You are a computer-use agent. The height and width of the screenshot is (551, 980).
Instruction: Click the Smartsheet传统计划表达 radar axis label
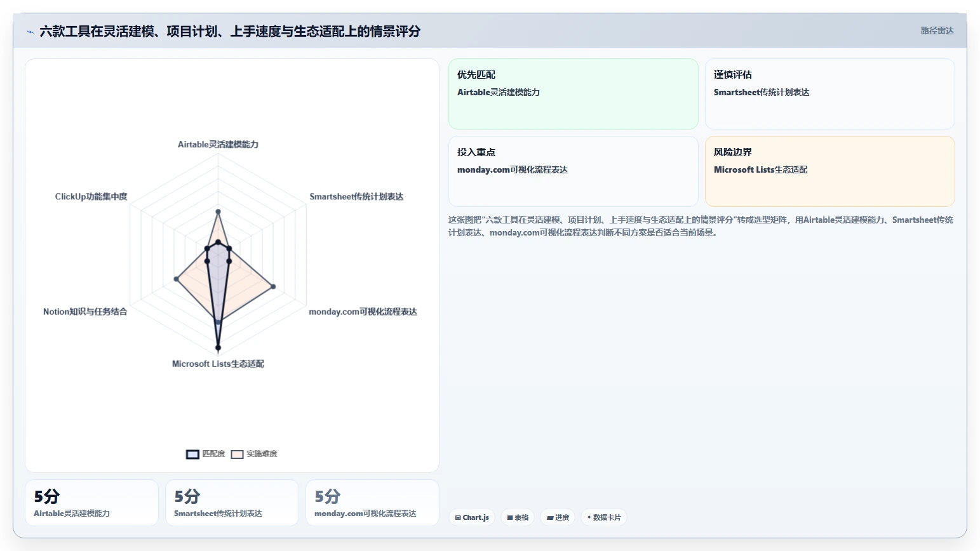pyautogui.click(x=356, y=196)
